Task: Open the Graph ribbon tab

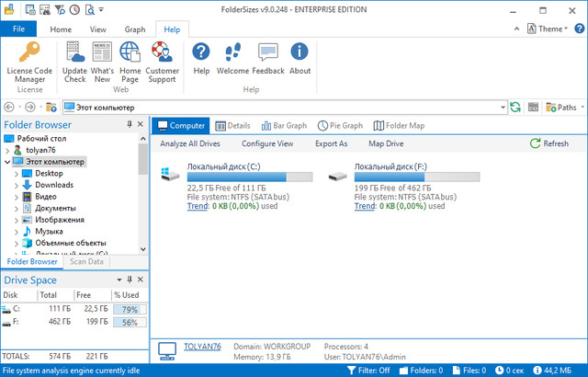Action: (135, 29)
